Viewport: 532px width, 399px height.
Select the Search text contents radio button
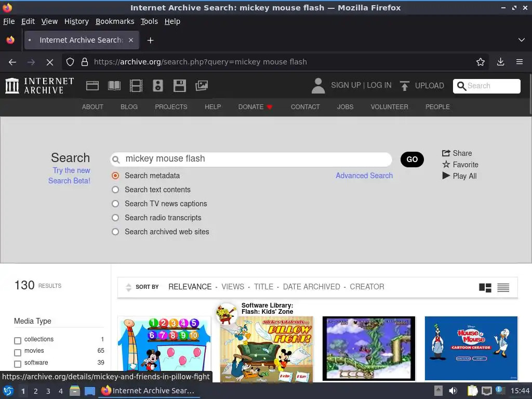tap(115, 190)
